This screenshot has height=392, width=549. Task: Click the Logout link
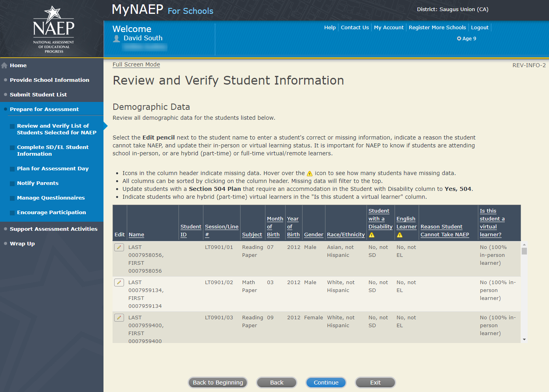pyautogui.click(x=479, y=28)
